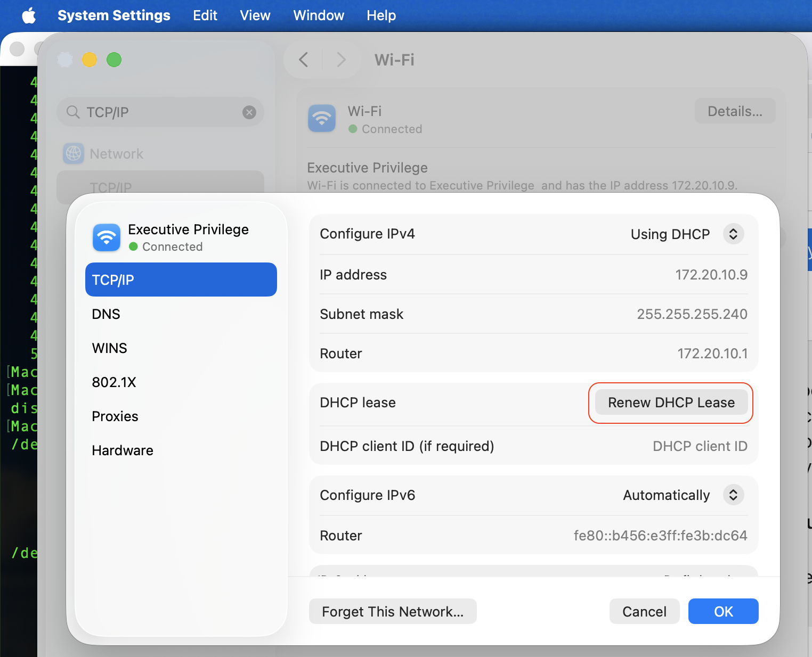The image size is (812, 657).
Task: Switch to the Hardware tab
Action: coord(181,450)
